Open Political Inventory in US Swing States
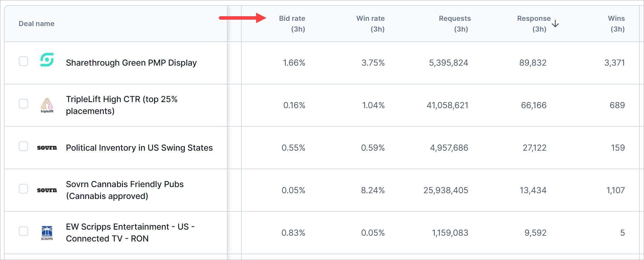 point(139,148)
